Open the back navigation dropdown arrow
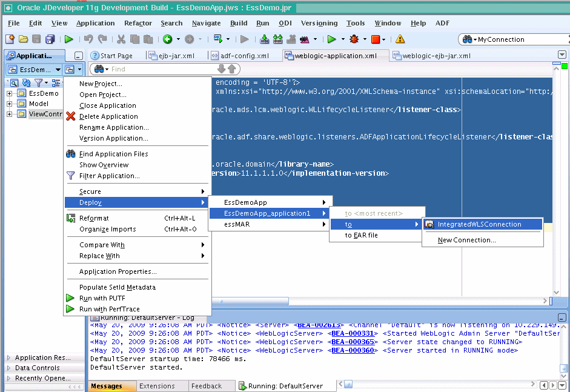 (x=179, y=39)
